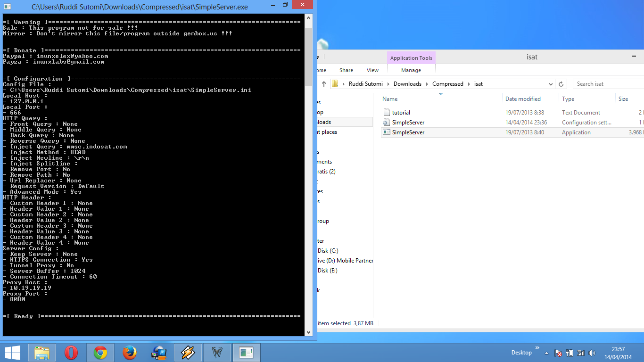Screen dimensions: 644x362
Task: Launch Firefox from the taskbar
Action: tap(129, 353)
